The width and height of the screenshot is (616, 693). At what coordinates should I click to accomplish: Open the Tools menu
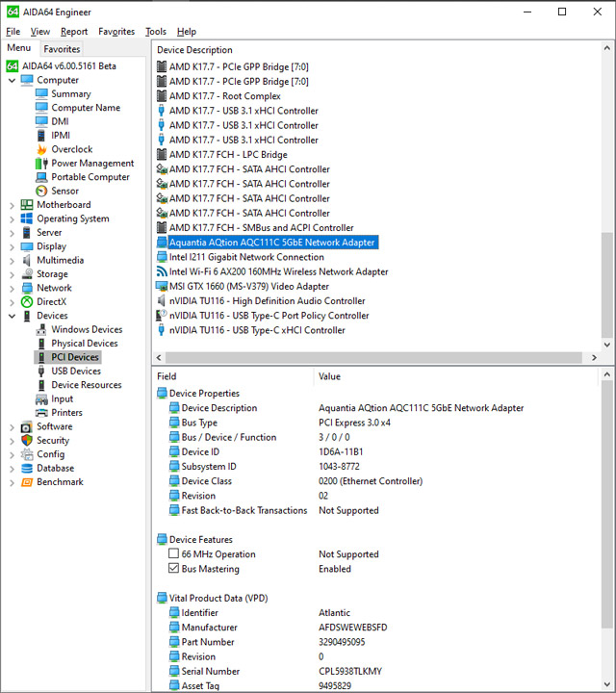click(x=156, y=32)
